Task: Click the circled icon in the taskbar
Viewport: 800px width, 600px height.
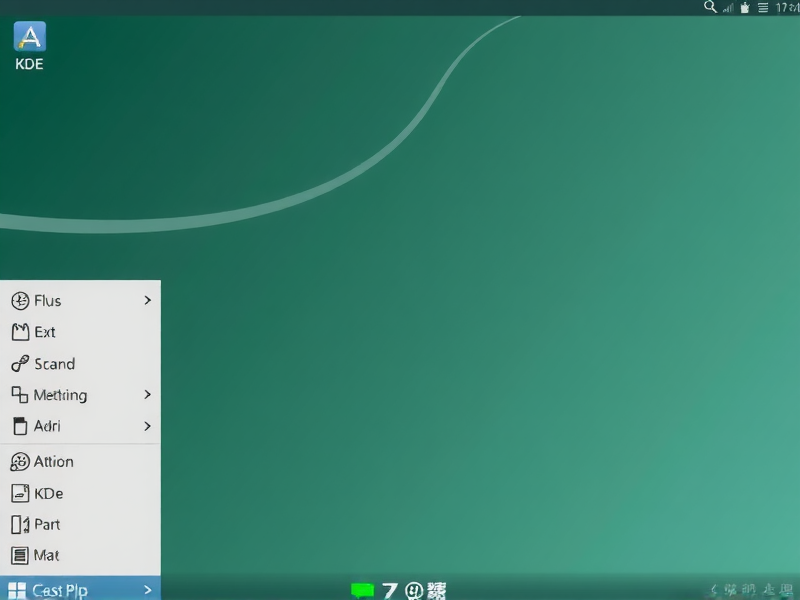Action: (415, 590)
